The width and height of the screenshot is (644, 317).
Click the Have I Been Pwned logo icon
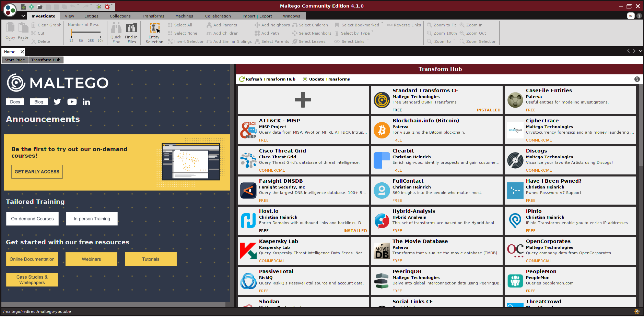coord(515,191)
